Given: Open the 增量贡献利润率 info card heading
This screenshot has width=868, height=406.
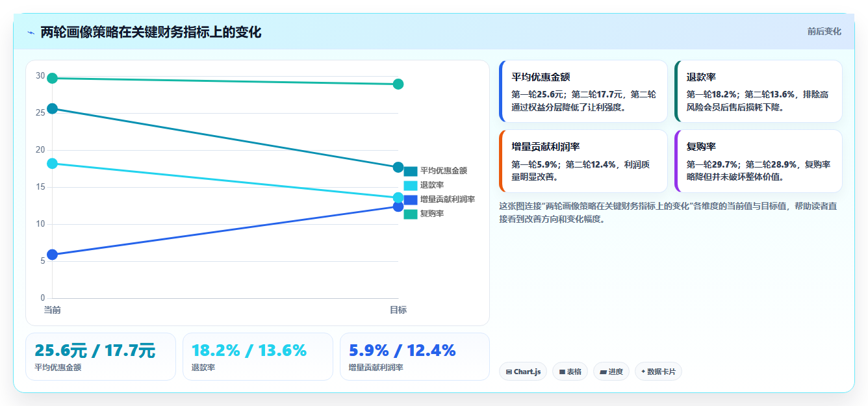Looking at the screenshot, I should [x=546, y=146].
